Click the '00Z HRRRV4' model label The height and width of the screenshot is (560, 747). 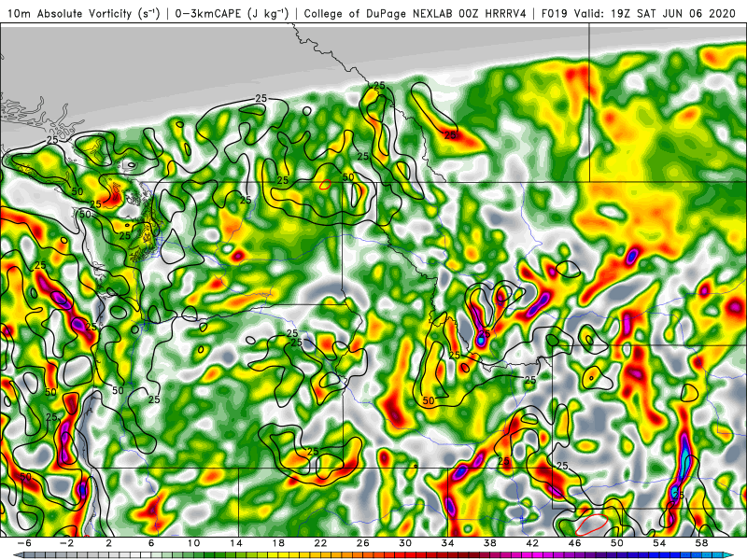tap(493, 13)
